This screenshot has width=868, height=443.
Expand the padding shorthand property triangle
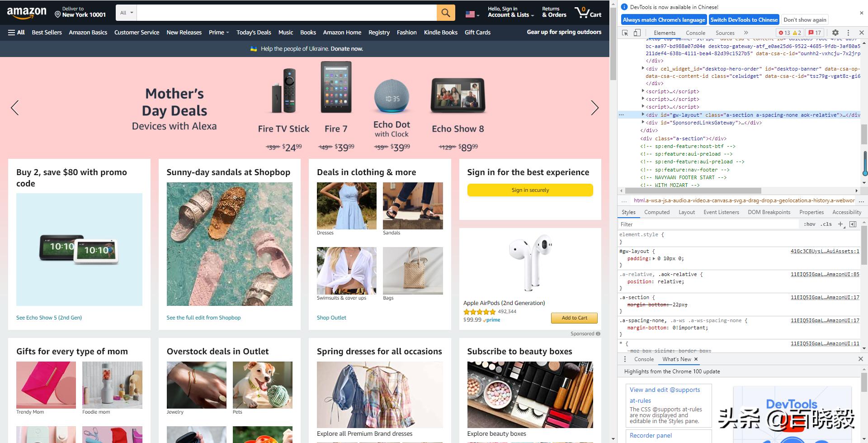tap(654, 258)
